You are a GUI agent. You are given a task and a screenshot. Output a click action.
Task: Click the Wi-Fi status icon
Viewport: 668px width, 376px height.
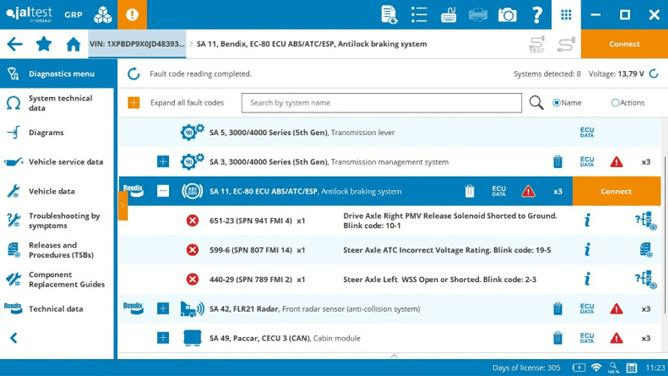pos(596,367)
